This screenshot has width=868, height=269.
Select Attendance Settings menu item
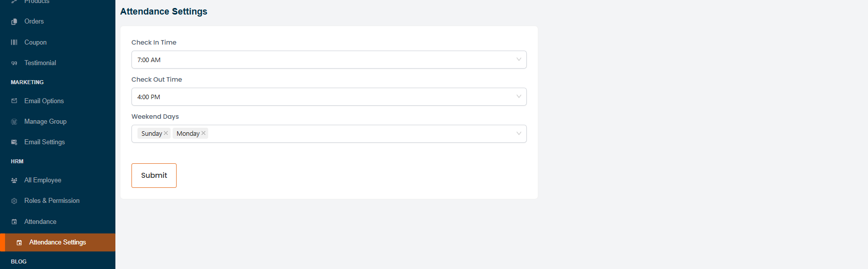click(x=57, y=242)
